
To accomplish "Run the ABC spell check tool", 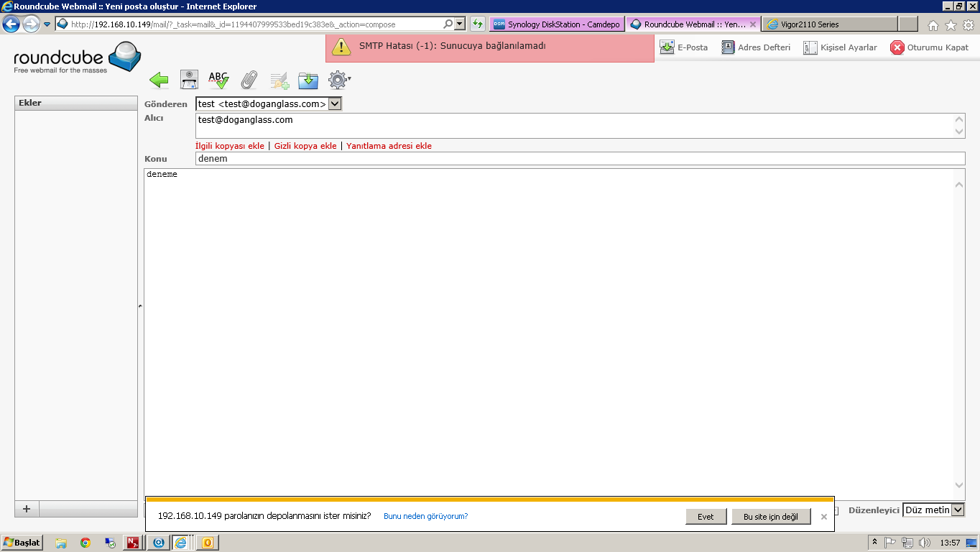I will click(218, 80).
